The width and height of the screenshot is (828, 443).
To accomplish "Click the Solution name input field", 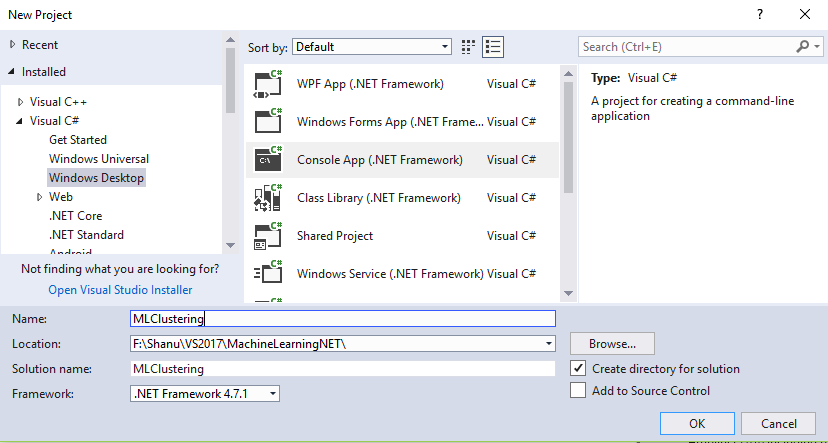I will tap(343, 369).
